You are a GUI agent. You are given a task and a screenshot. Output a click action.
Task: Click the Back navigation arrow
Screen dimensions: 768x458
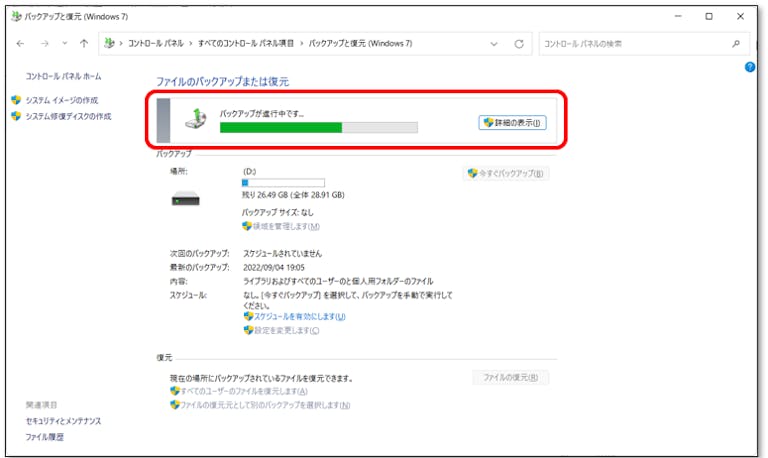[20, 44]
